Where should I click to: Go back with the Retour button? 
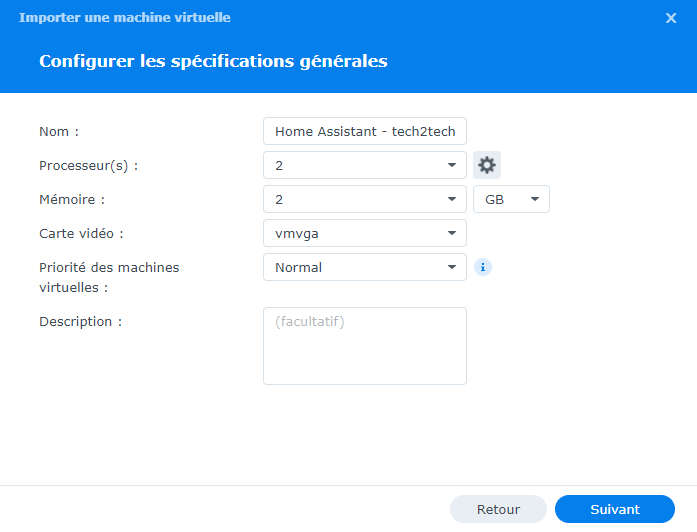coord(498,509)
